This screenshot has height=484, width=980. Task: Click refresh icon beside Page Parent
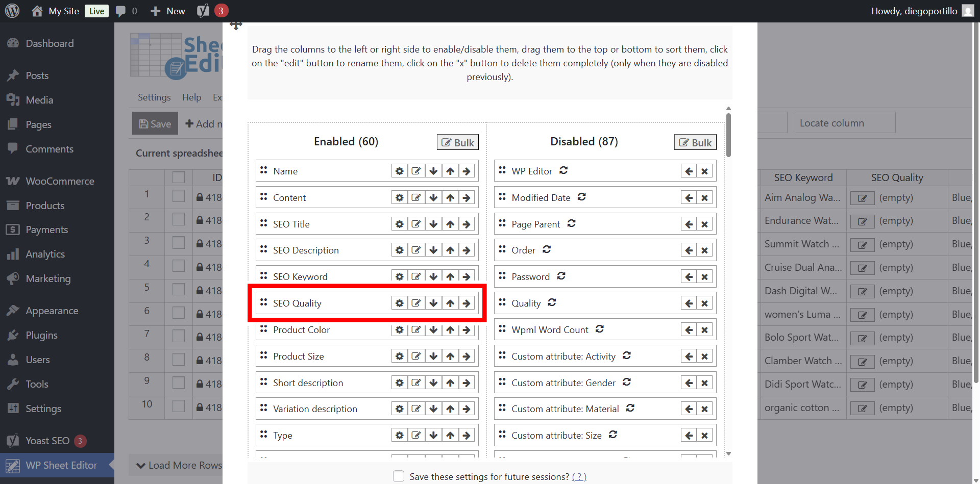(572, 224)
